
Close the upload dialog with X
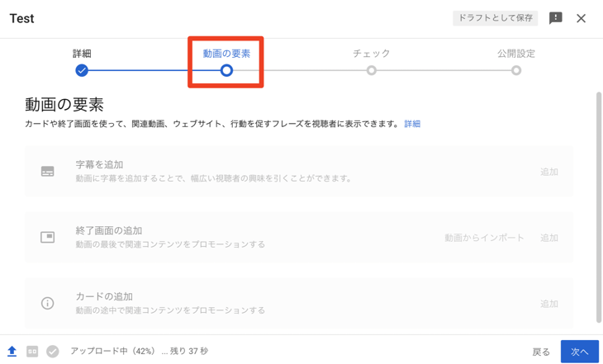pos(581,18)
